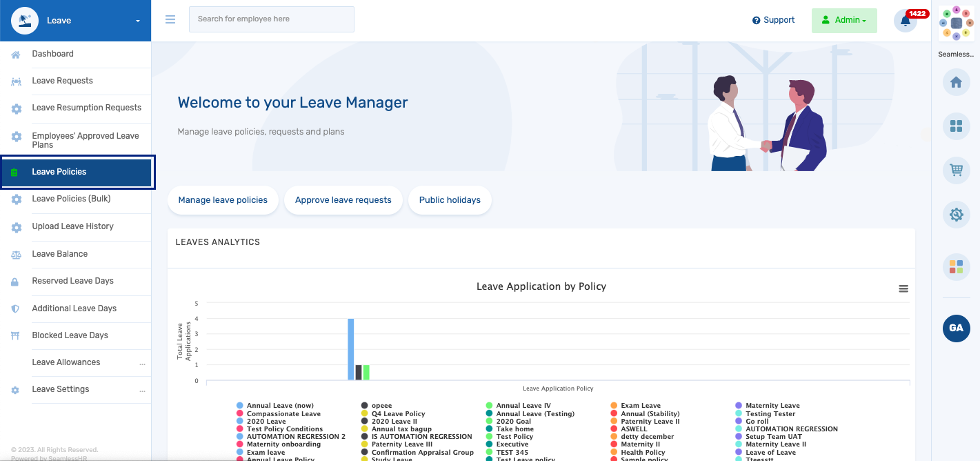This screenshot has width=980, height=461.
Task: Toggle 2020 Goal legend series
Action: (x=509, y=422)
